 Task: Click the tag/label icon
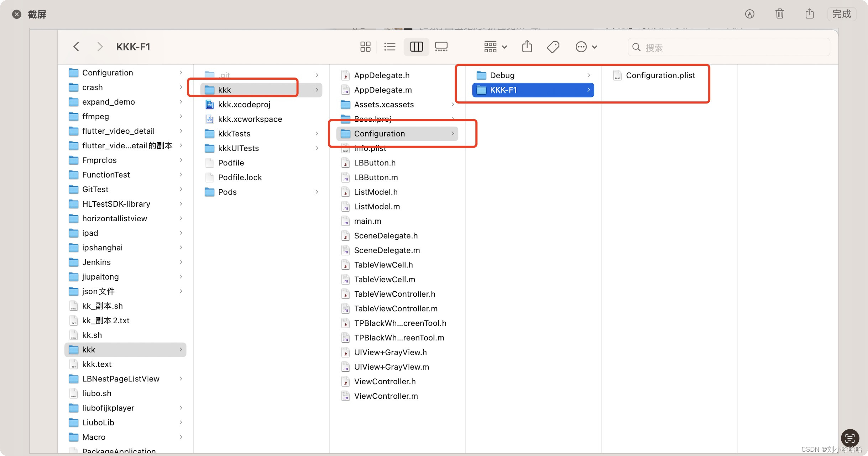pos(553,47)
